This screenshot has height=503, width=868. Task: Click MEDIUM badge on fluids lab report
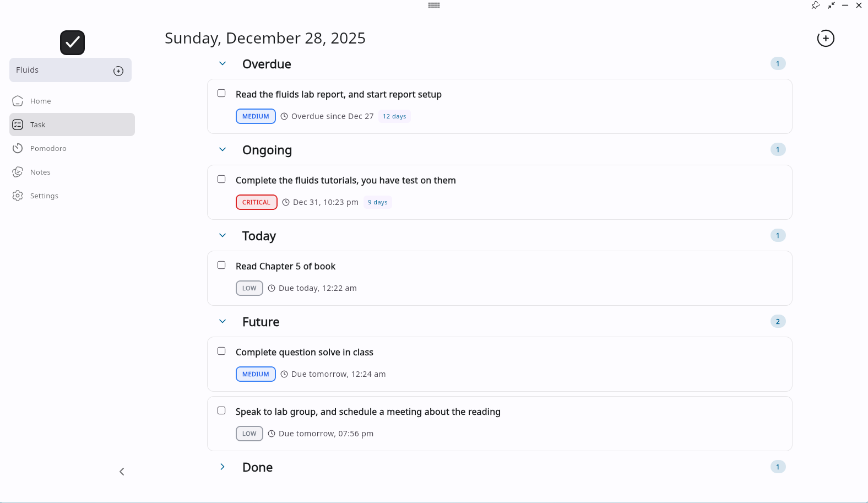(256, 116)
